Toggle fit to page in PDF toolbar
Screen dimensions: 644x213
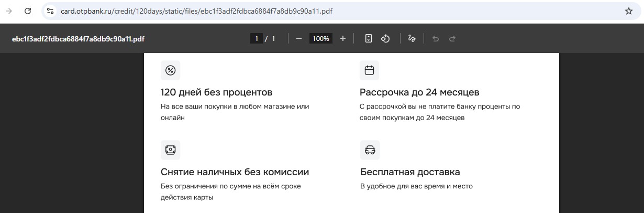point(369,39)
